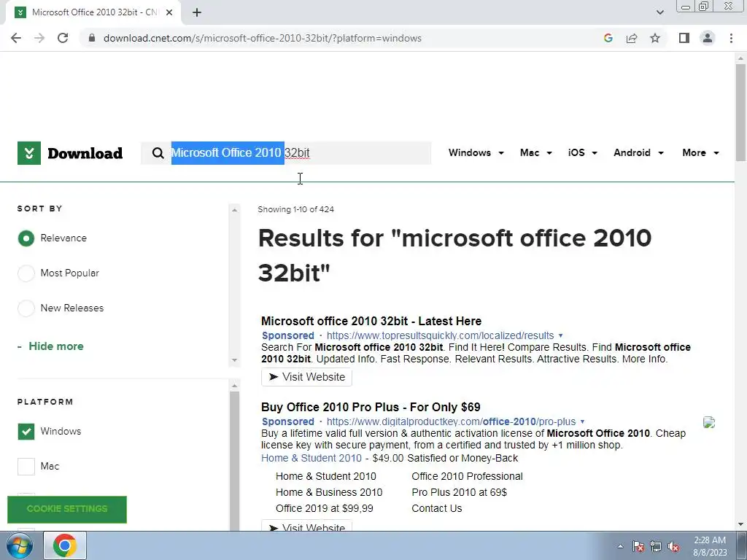
Task: Open Home & Business 2010 sitelink
Action: (x=329, y=492)
